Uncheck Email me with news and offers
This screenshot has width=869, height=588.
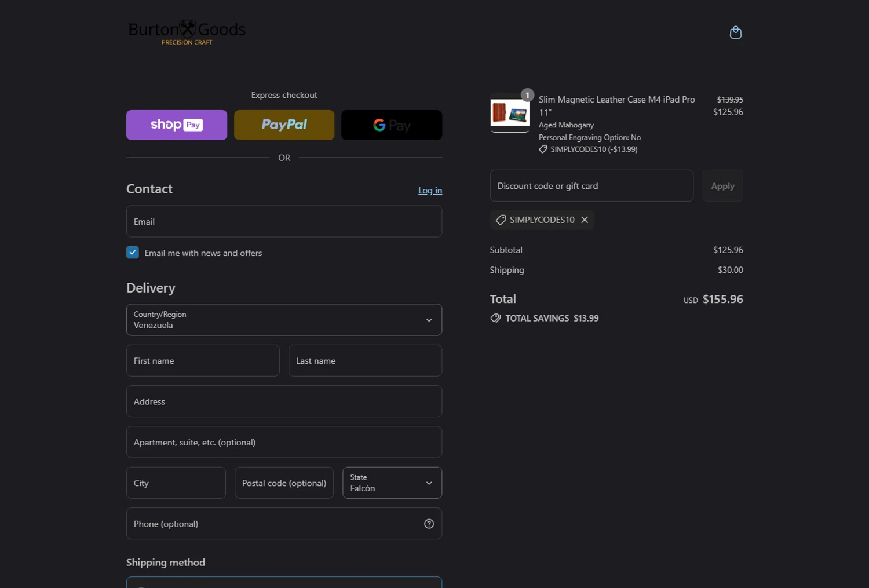point(133,253)
